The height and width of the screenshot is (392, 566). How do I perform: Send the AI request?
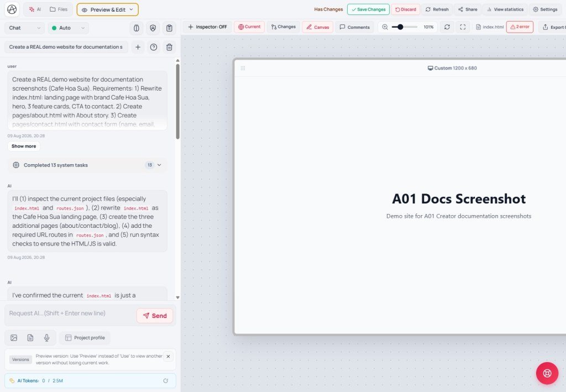coord(155,316)
